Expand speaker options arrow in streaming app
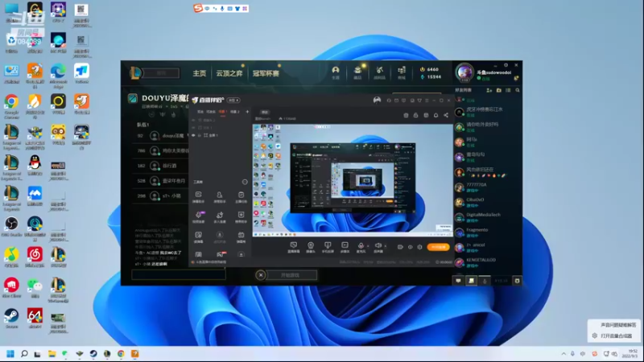This screenshot has width=644, height=362. tap(385, 246)
